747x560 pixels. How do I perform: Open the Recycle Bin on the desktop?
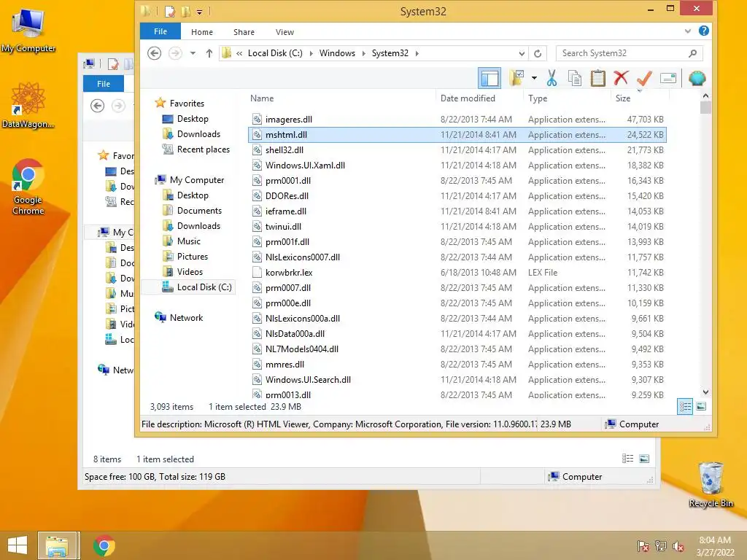(711, 485)
